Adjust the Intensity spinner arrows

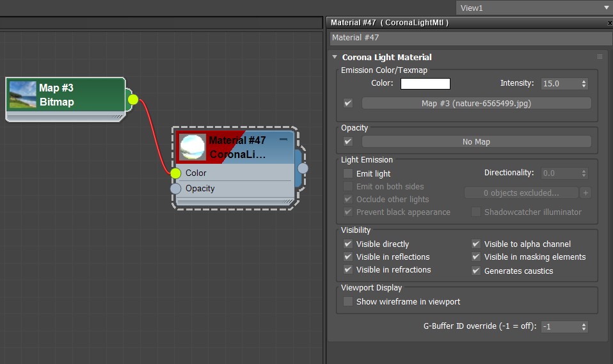click(x=583, y=84)
